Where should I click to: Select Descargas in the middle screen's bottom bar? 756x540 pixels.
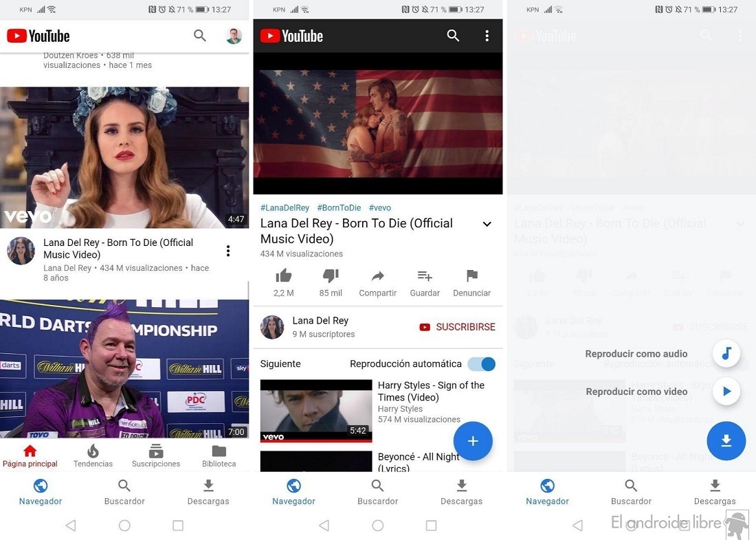tap(461, 493)
